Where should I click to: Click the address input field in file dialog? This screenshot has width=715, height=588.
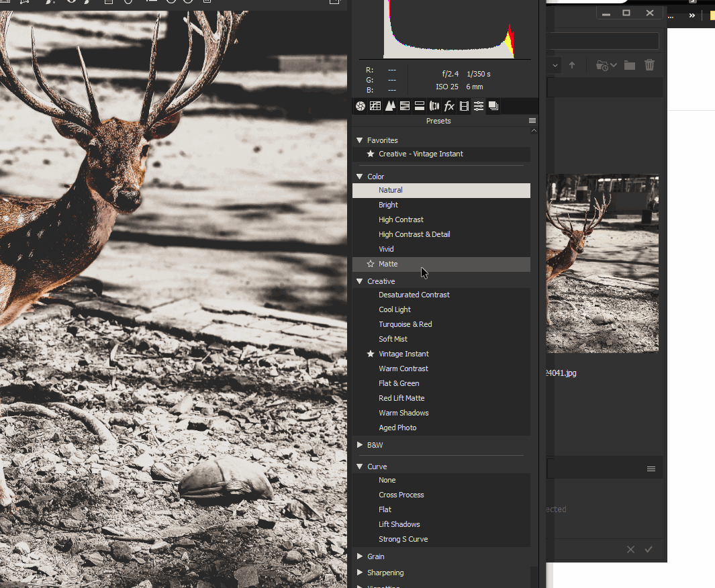coord(602,41)
